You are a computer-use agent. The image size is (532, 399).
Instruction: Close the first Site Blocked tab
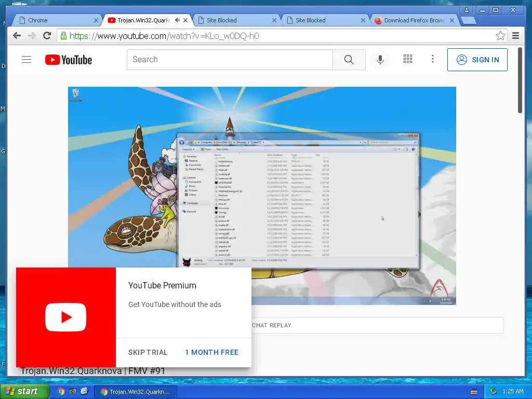point(274,20)
